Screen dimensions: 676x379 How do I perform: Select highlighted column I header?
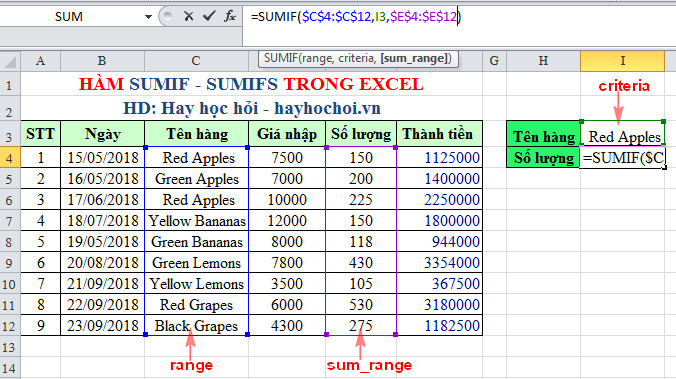coord(622,61)
